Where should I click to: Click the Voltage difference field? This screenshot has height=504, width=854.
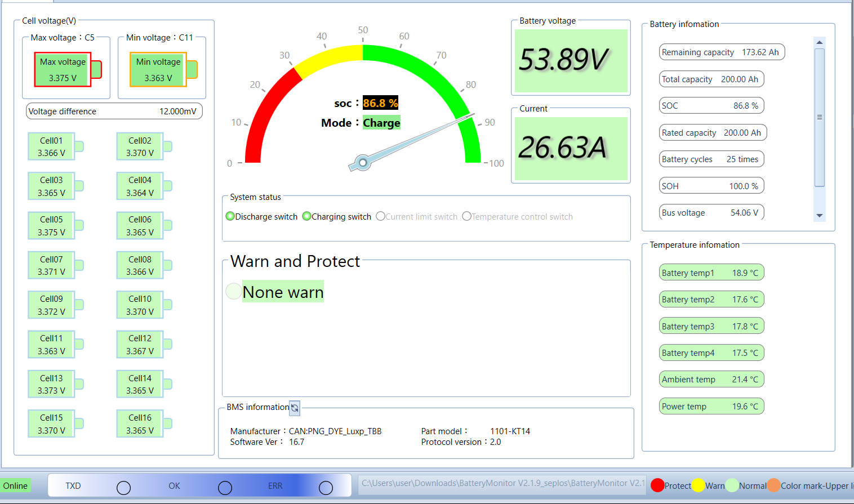(114, 111)
